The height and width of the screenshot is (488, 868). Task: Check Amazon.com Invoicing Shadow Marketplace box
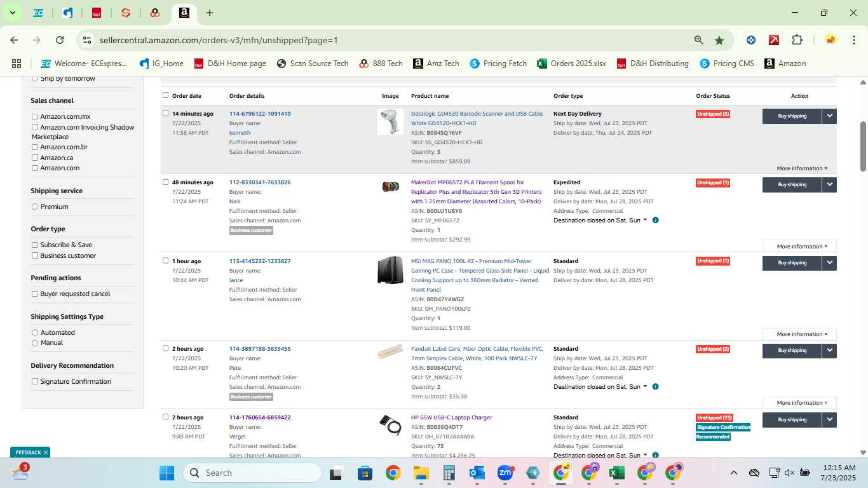coord(35,127)
